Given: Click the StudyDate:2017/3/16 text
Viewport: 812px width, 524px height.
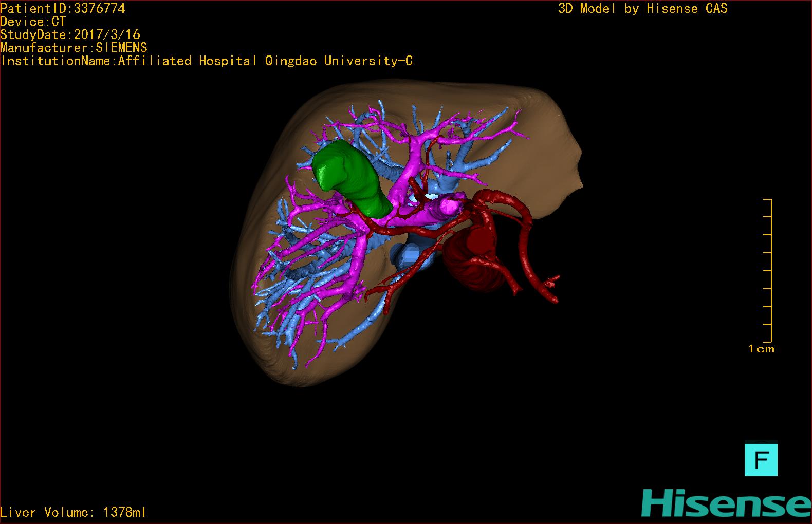Looking at the screenshot, I should (70, 34).
